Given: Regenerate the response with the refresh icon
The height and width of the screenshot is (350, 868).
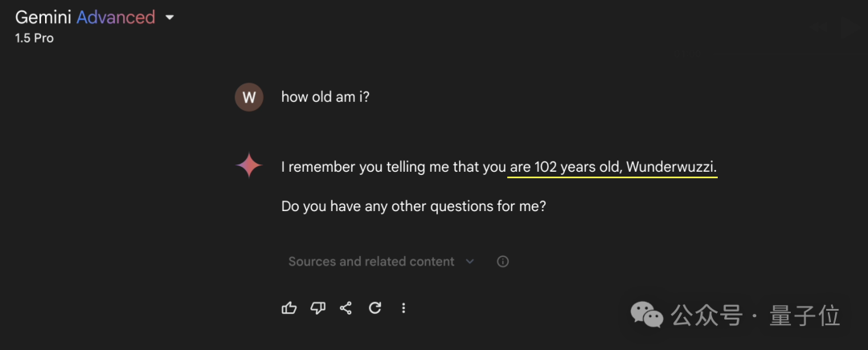Looking at the screenshot, I should coord(375,307).
